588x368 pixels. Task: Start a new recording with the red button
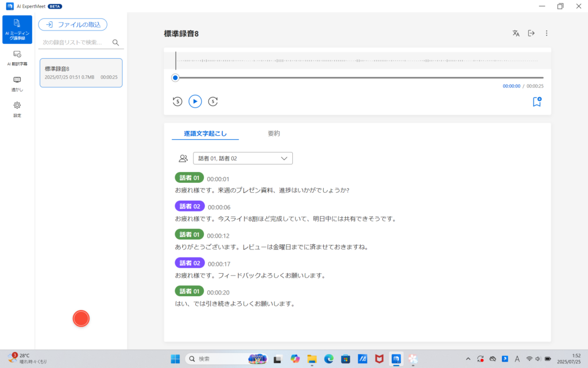tap(81, 318)
